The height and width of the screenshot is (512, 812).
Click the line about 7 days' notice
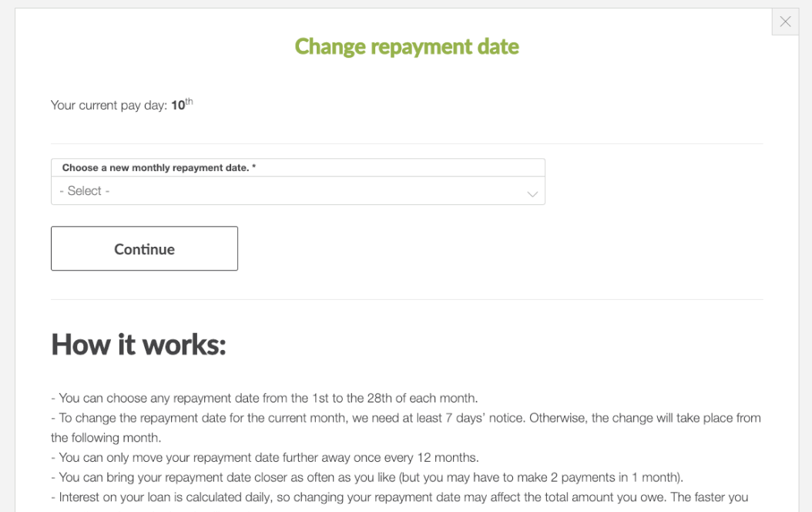(x=406, y=427)
